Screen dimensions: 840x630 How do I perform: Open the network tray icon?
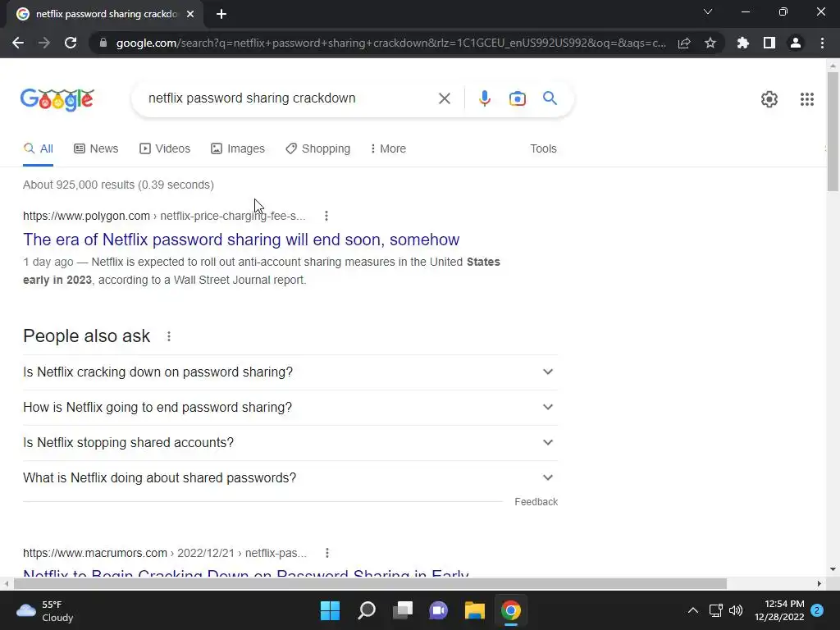tap(715, 610)
